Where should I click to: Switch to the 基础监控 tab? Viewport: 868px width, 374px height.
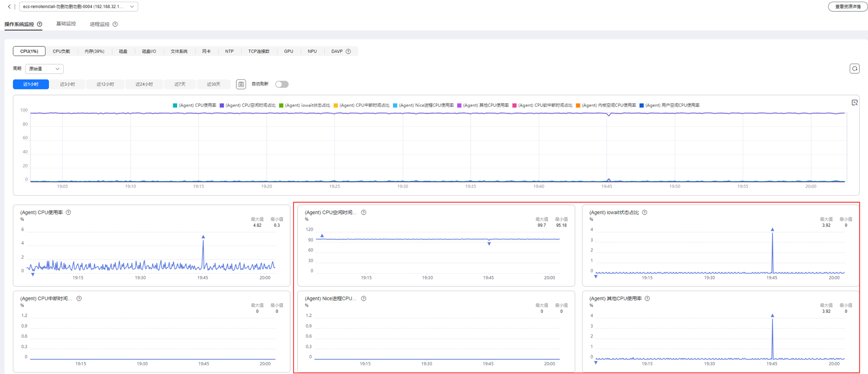pos(66,24)
